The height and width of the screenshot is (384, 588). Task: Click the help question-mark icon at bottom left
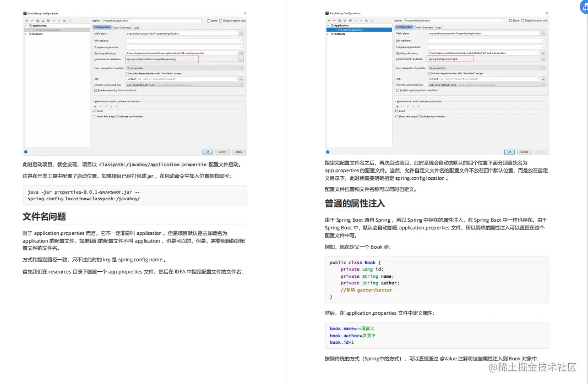pos(25,152)
